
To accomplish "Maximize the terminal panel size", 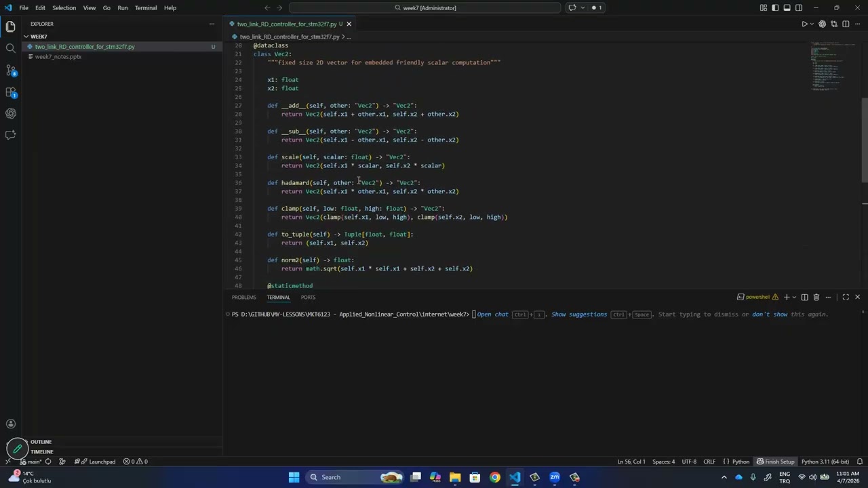I will click(846, 298).
